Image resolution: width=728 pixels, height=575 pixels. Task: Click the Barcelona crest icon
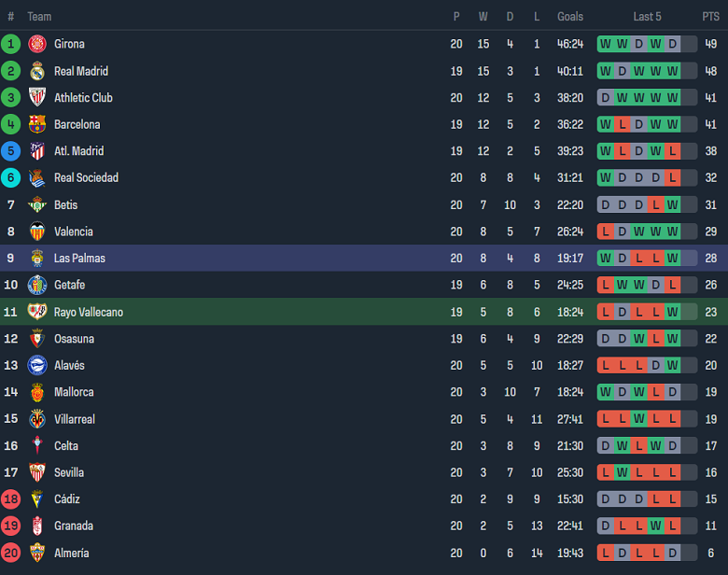37,124
